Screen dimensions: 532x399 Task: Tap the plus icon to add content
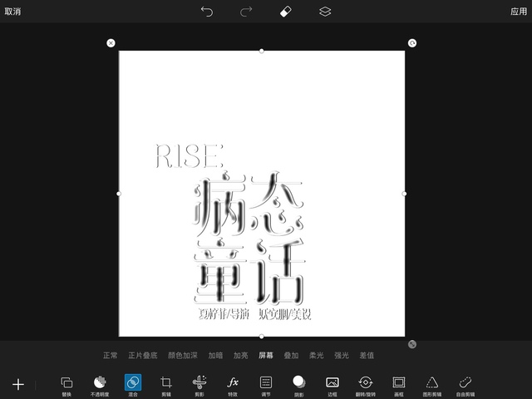point(18,384)
